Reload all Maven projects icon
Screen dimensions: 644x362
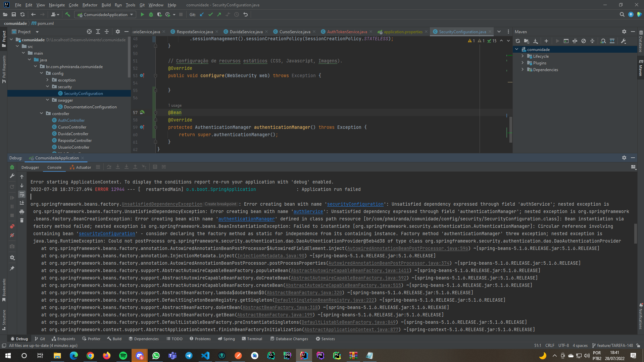(x=518, y=41)
